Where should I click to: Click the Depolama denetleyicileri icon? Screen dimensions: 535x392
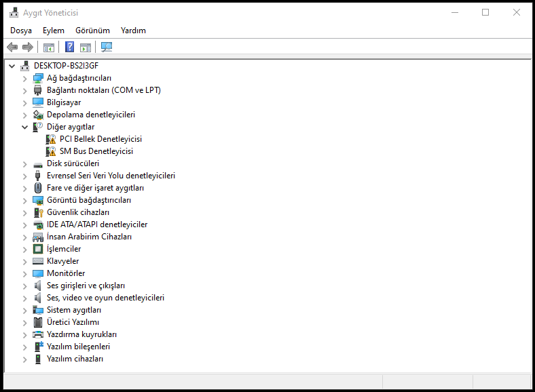click(x=38, y=115)
